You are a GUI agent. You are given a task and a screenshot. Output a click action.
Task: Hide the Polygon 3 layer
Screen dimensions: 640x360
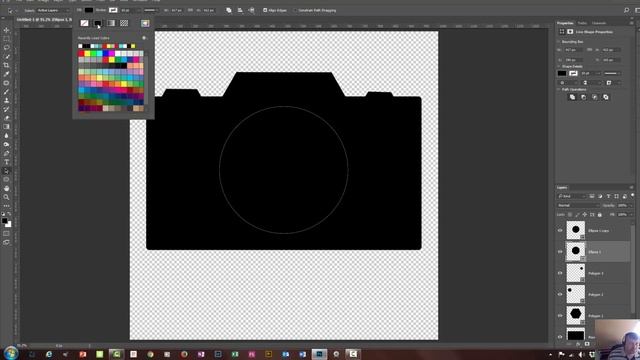(x=560, y=273)
